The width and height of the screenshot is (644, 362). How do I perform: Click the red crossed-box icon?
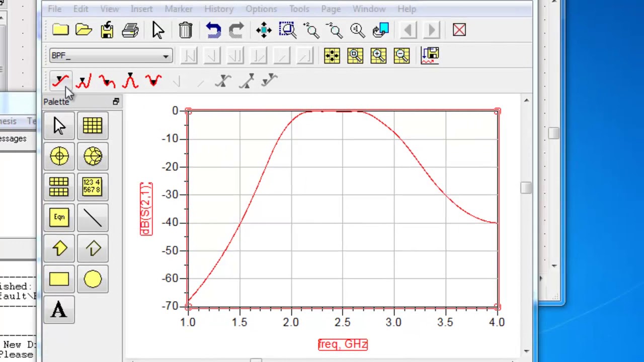coord(459,30)
